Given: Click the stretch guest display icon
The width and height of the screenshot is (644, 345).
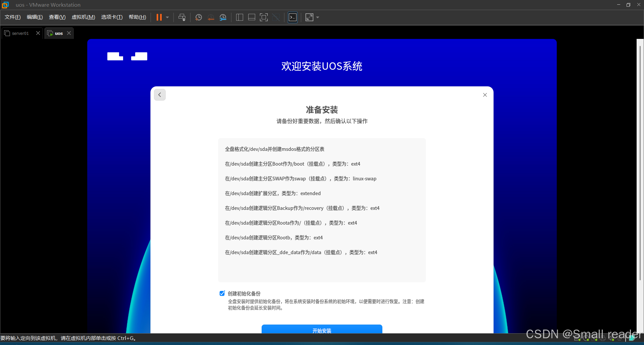Looking at the screenshot, I should [310, 17].
